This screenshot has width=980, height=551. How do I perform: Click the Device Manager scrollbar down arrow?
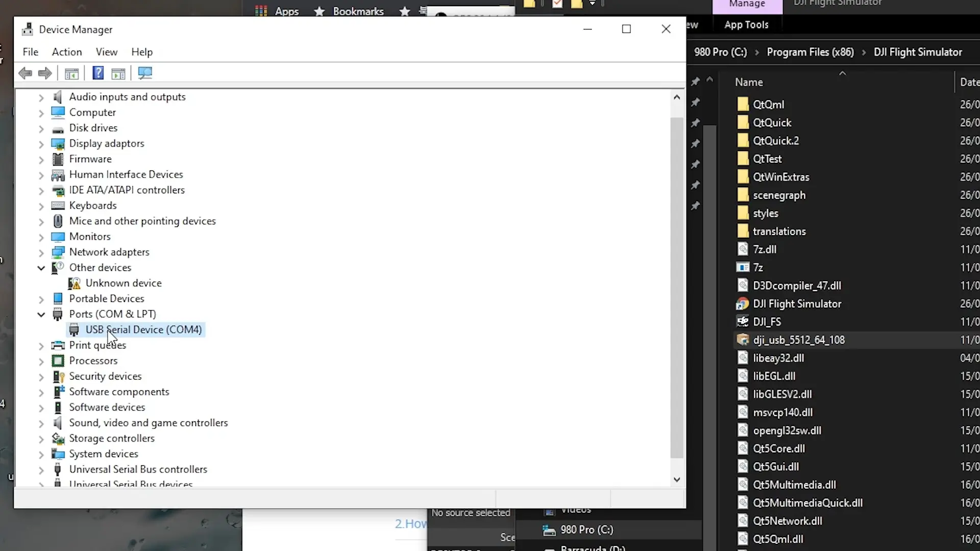click(x=677, y=480)
